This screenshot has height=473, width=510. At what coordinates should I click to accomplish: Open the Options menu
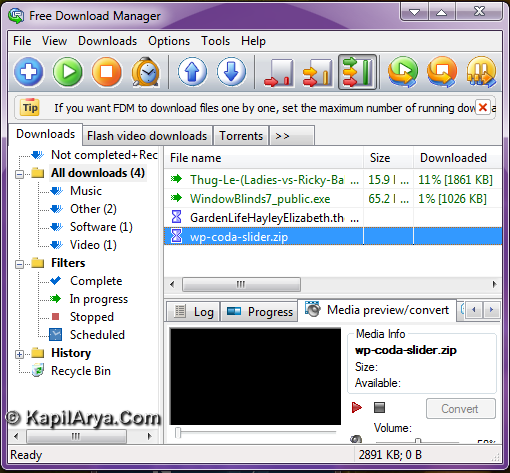[x=169, y=41]
